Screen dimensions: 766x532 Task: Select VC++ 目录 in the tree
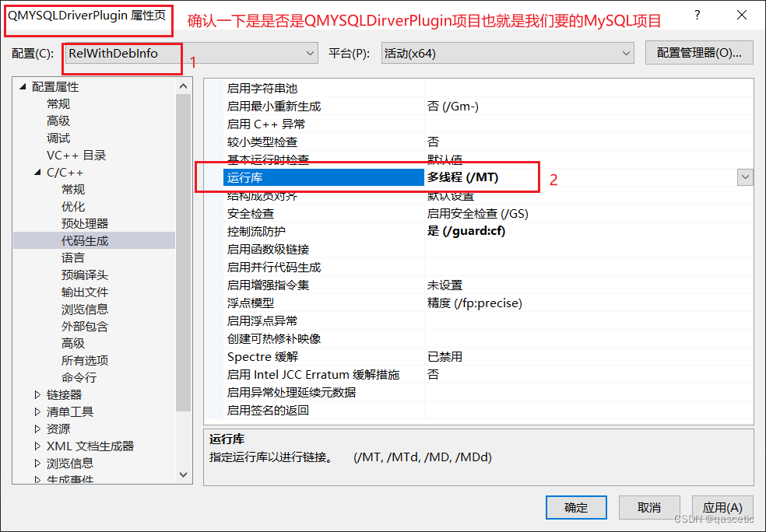76,156
